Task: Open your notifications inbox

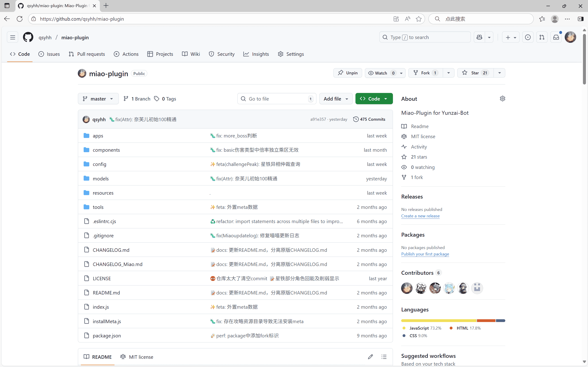Action: coord(556,37)
